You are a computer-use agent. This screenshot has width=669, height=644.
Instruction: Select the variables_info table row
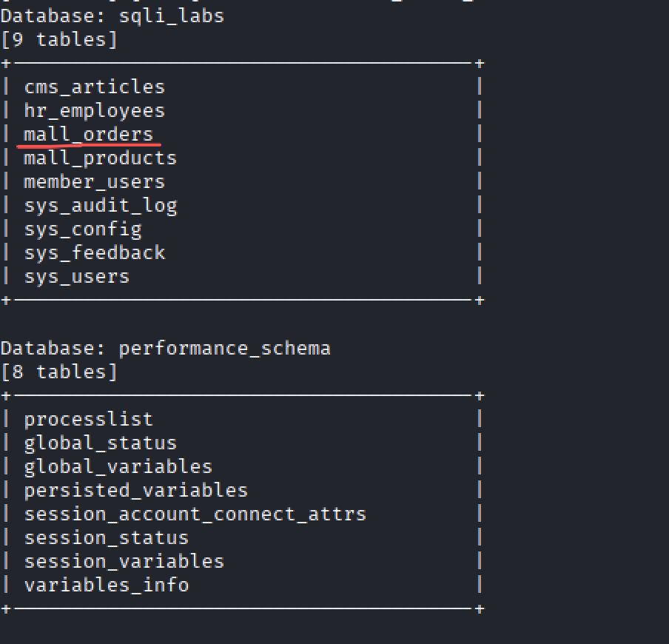(106, 585)
